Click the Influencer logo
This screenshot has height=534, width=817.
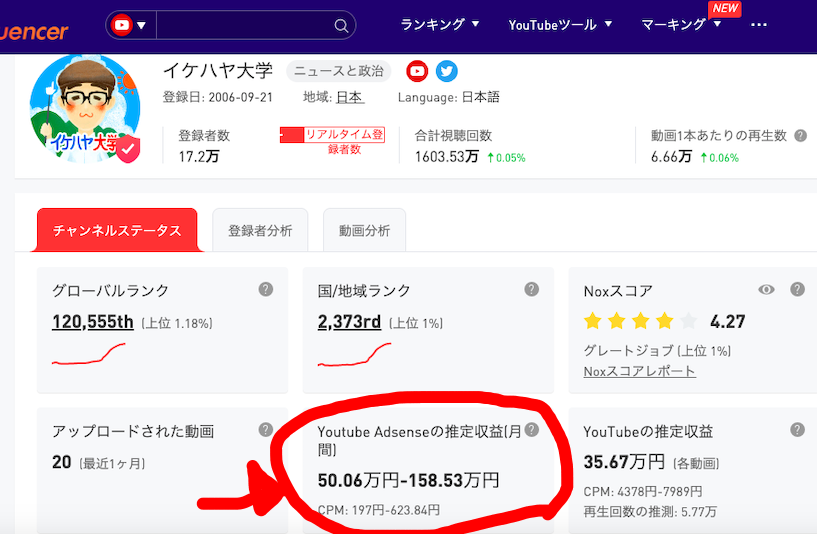coord(34,31)
